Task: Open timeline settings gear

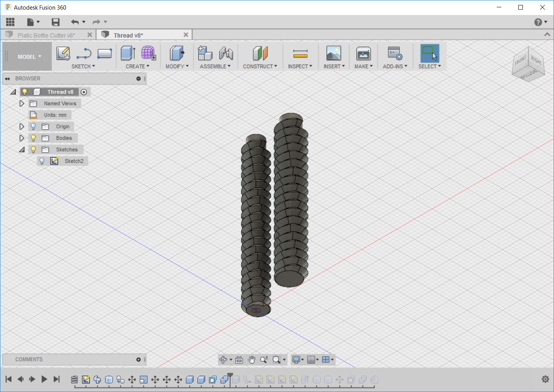Action: pos(545,379)
